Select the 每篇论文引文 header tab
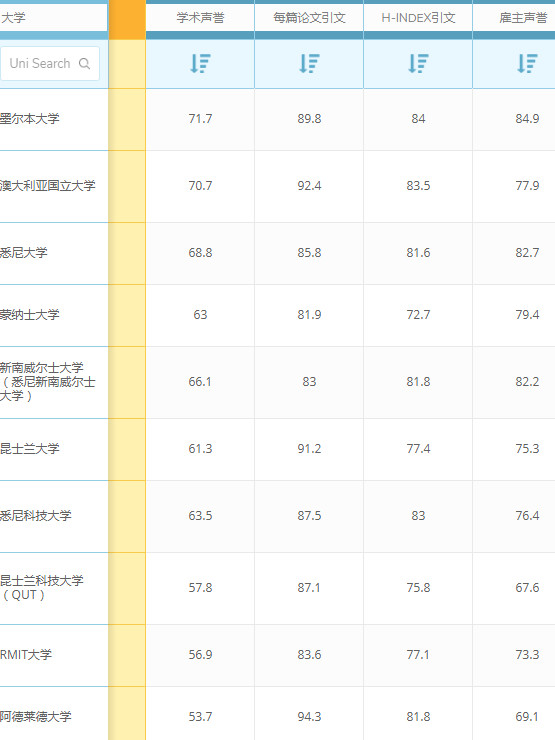555x740 pixels. (x=309, y=18)
